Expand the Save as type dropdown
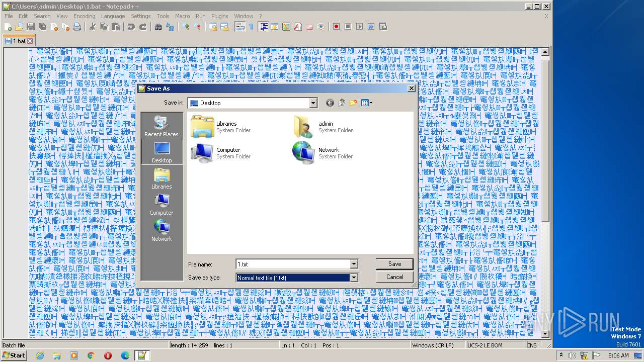Screen dimensions: 644x362 click(354, 278)
